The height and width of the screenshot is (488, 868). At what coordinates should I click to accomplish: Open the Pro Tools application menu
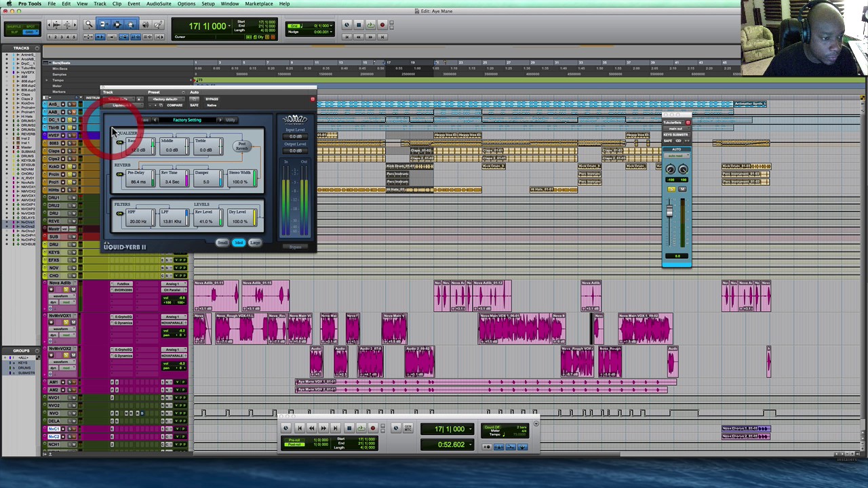[29, 3]
